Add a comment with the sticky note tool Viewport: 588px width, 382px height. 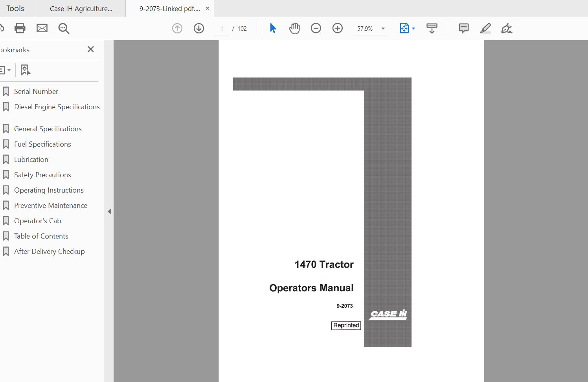click(x=464, y=28)
